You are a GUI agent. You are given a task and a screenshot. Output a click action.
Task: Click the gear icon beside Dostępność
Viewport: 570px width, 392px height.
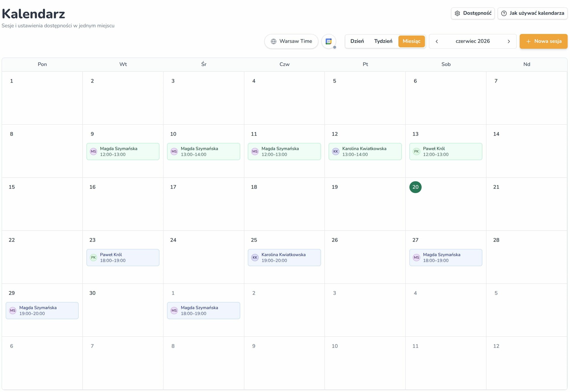[457, 13]
